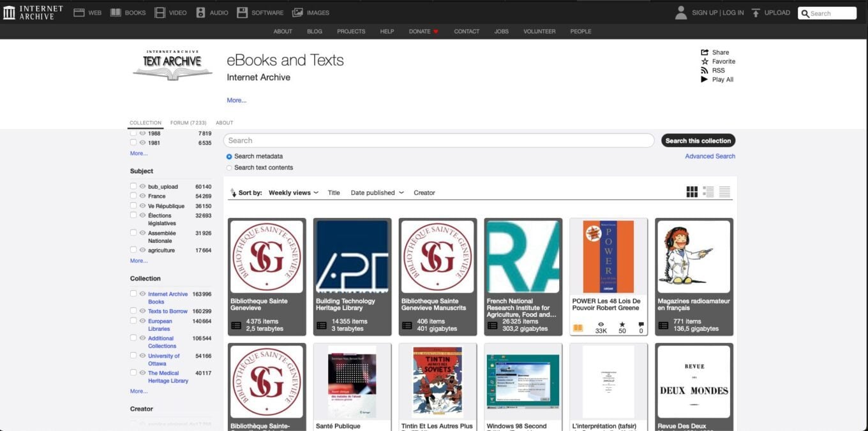Click the Log In link
Viewport: 868px width, 431px height.
tap(733, 13)
